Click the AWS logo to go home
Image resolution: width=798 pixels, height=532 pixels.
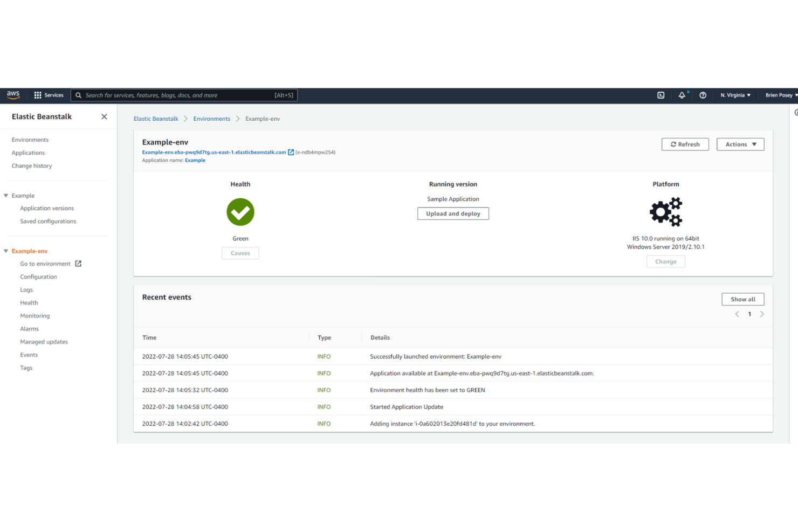pyautogui.click(x=12, y=95)
